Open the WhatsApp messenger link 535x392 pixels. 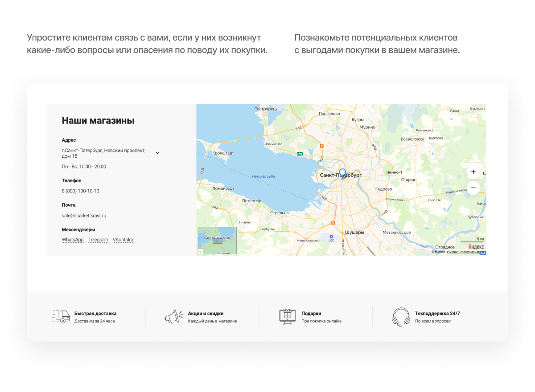click(x=73, y=240)
